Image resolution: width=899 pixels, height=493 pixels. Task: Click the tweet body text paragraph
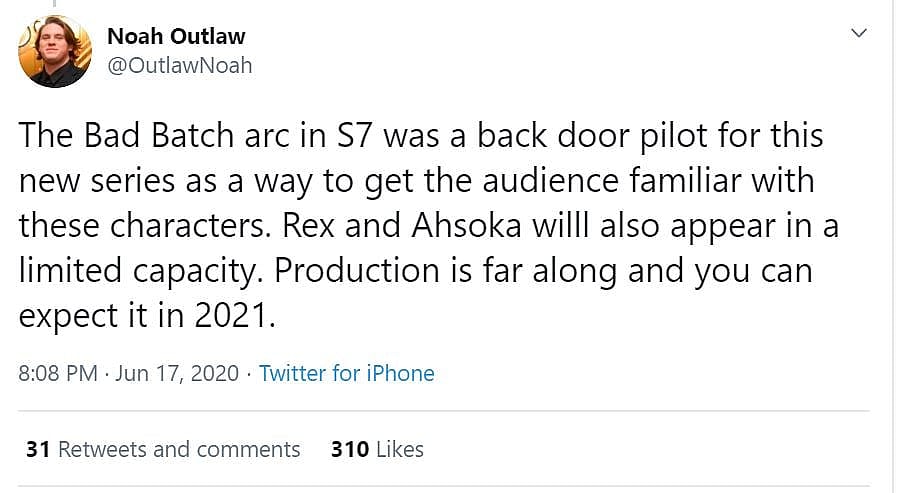pyautogui.click(x=420, y=225)
